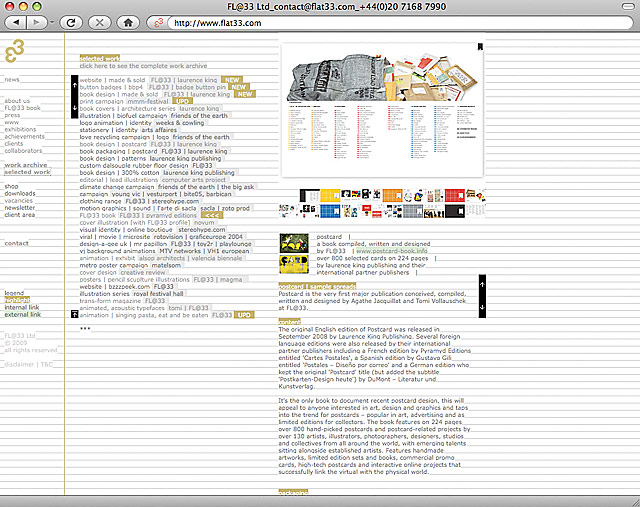Open 'website | bzzzpeek.com' entry
The width and height of the screenshot is (640, 507).
127,287
